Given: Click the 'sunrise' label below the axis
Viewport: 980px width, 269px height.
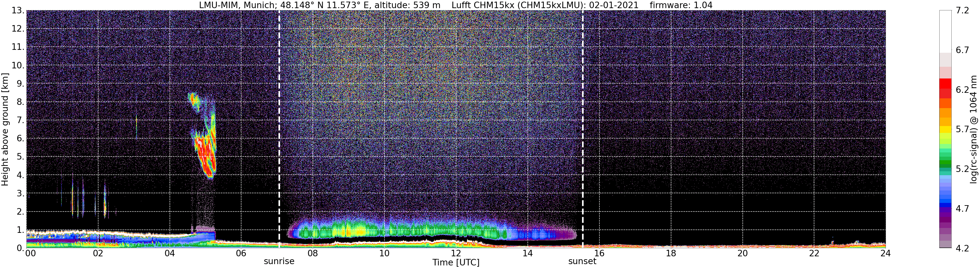Looking at the screenshot, I should pyautogui.click(x=279, y=262).
